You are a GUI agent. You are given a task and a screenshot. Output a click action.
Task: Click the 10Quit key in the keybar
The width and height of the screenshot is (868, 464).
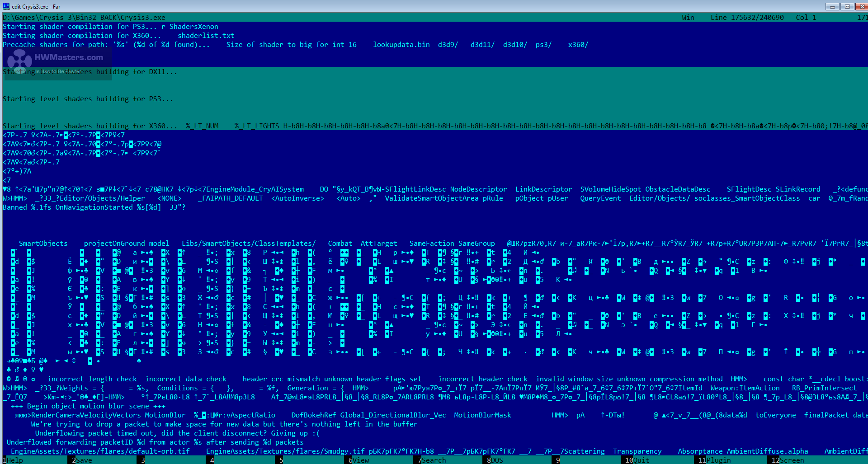click(637, 460)
